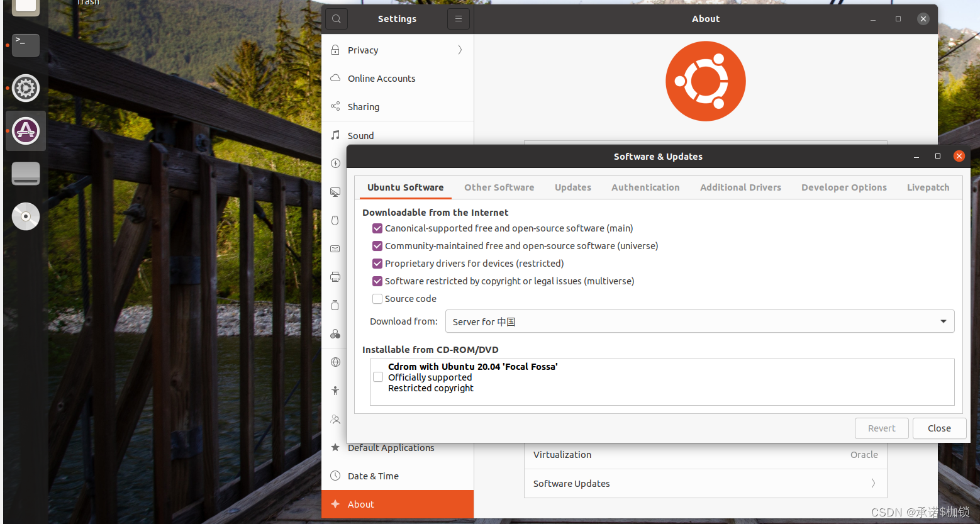The width and height of the screenshot is (980, 524).
Task: Open Displays settings in the sidebar
Action: 335,192
